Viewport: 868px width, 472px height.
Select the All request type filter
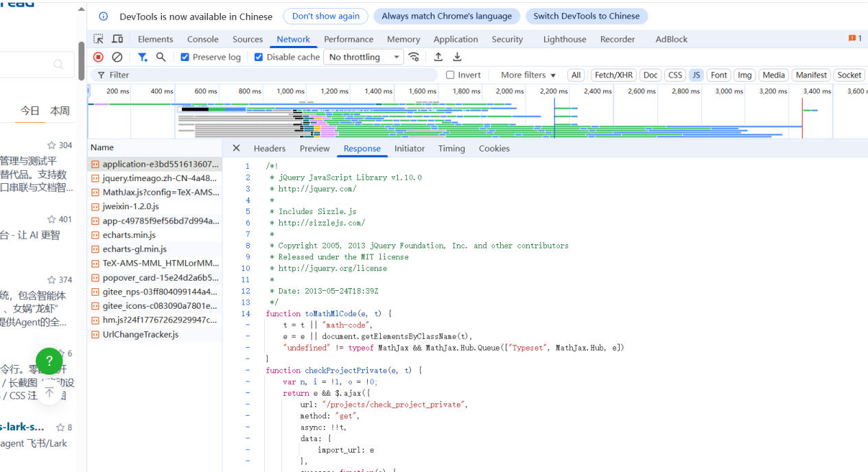[576, 75]
